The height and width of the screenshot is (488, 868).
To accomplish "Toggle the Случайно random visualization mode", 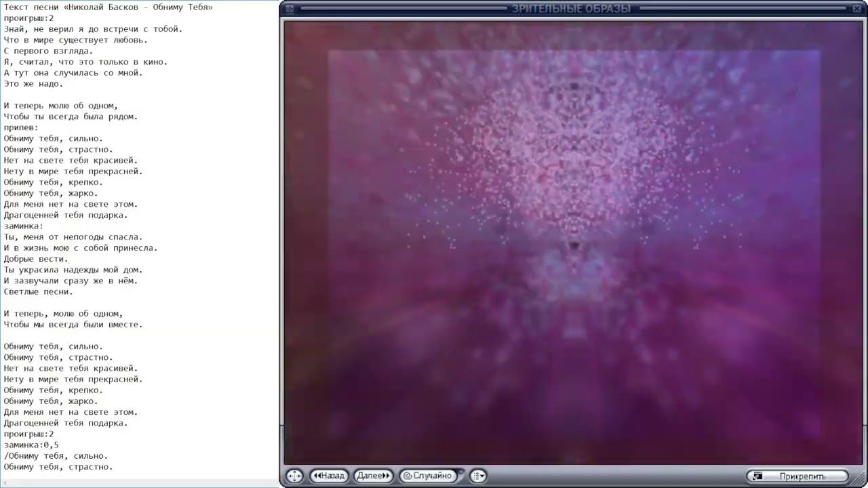I will [x=428, y=476].
